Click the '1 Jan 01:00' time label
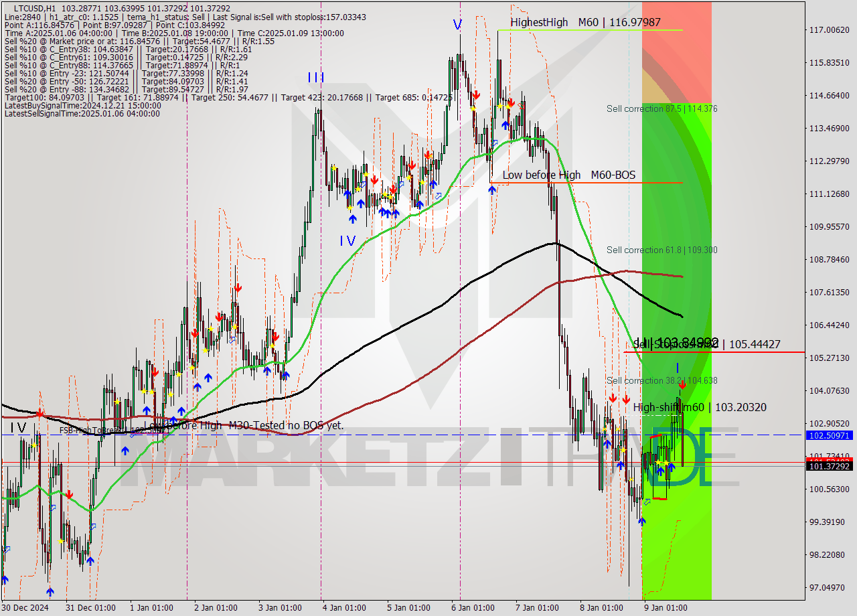This screenshot has width=857, height=616. 151,608
